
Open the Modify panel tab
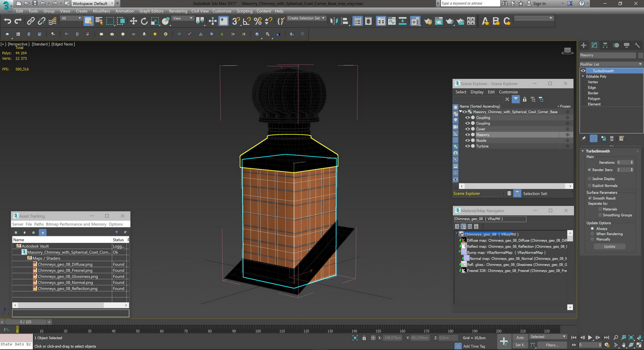coord(594,45)
